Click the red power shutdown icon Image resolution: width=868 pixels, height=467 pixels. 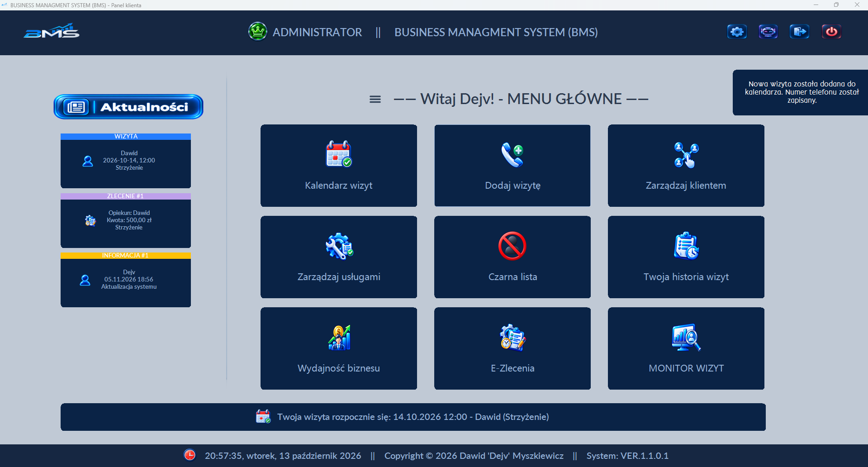(831, 32)
